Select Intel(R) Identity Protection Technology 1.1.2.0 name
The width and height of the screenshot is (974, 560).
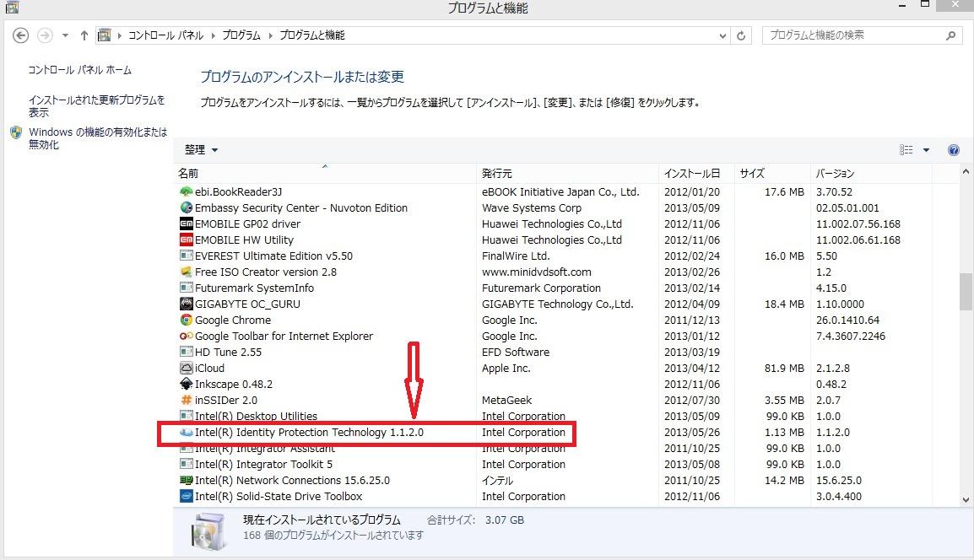coord(309,432)
